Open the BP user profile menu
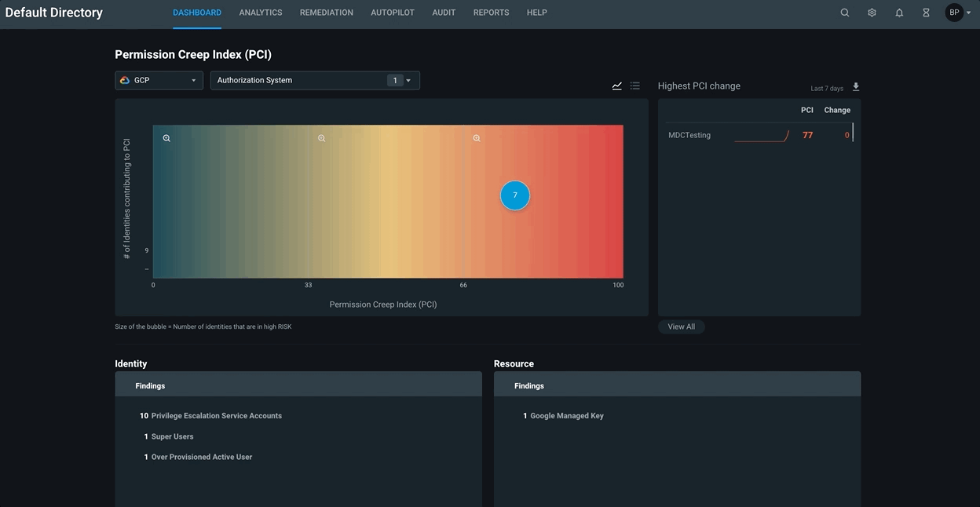 tap(958, 13)
